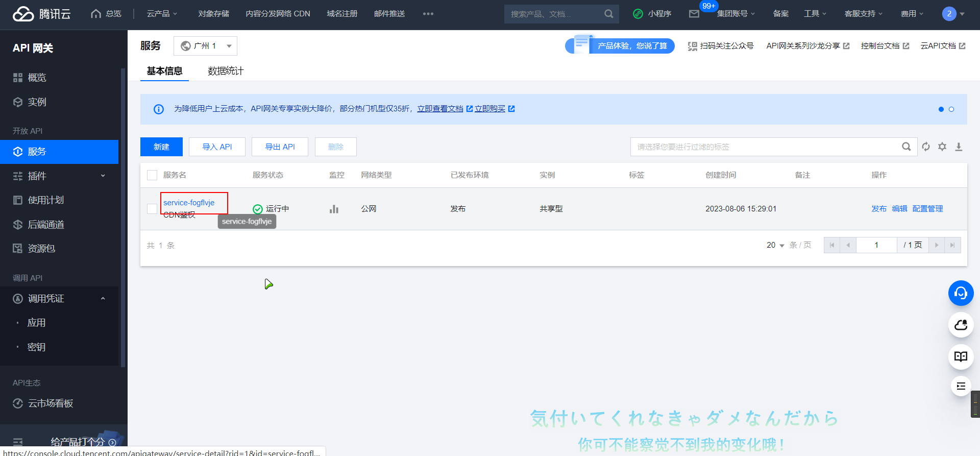Click the Configuration Management action link
Viewport: 980px width, 456px height.
(927, 209)
